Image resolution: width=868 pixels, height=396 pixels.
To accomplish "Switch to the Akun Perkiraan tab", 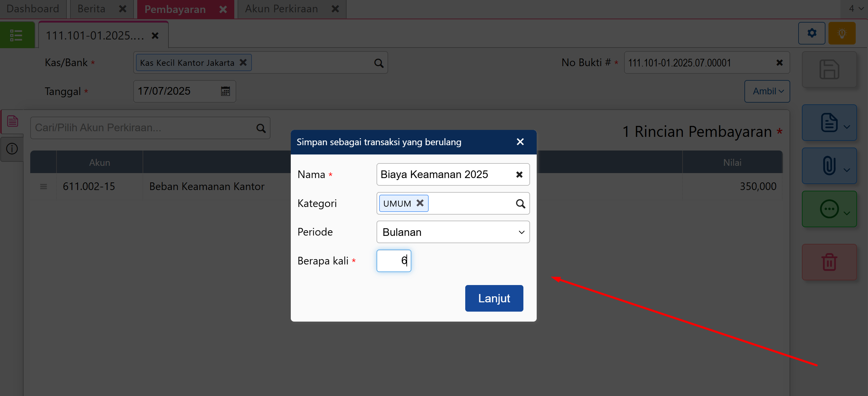I will [281, 9].
